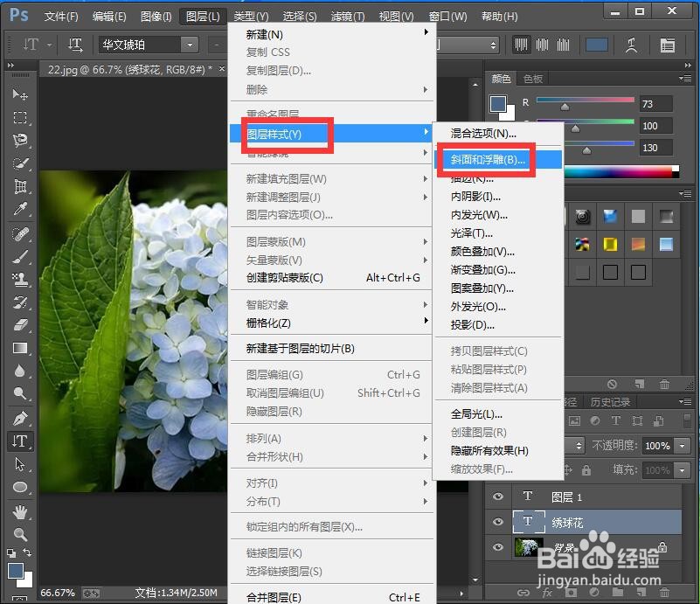Screen dimensions: 700x604
Task: Select the Vertical Type tool
Action: 20,441
